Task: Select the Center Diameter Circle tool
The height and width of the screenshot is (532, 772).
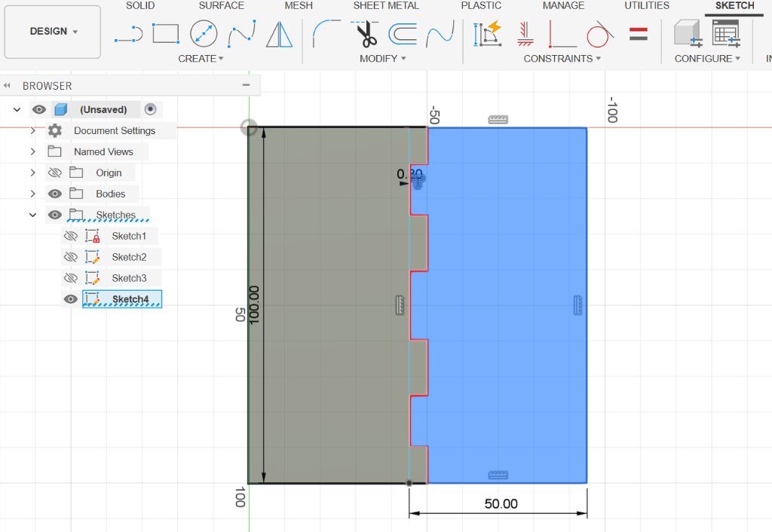Action: [x=204, y=34]
